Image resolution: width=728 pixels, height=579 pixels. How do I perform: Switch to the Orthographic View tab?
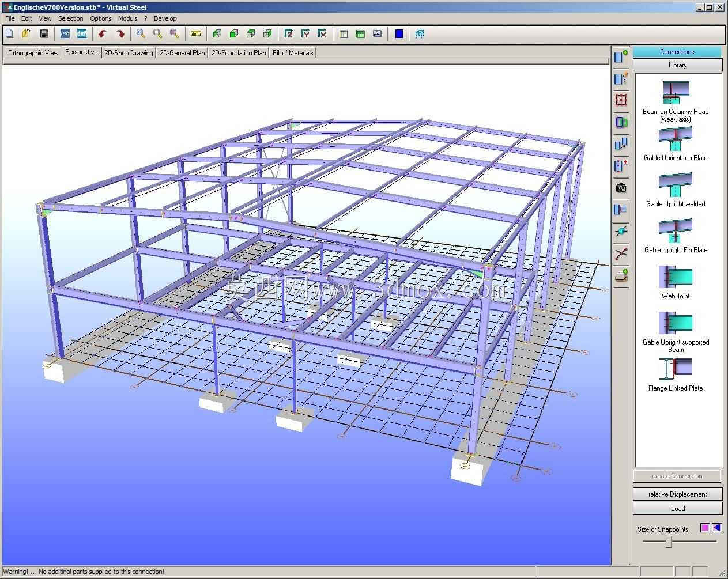pos(33,53)
